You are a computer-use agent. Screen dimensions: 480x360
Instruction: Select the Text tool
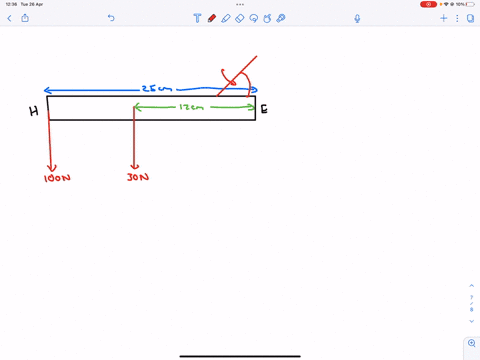197,18
